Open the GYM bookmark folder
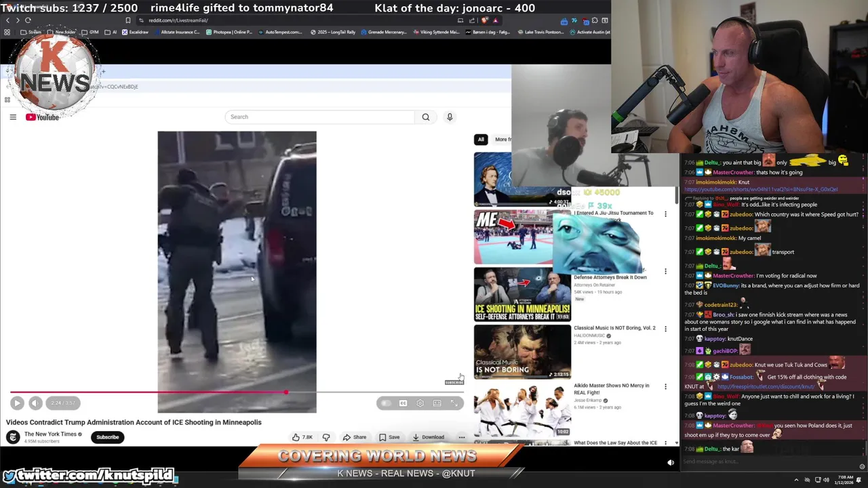868x488 pixels. point(90,32)
